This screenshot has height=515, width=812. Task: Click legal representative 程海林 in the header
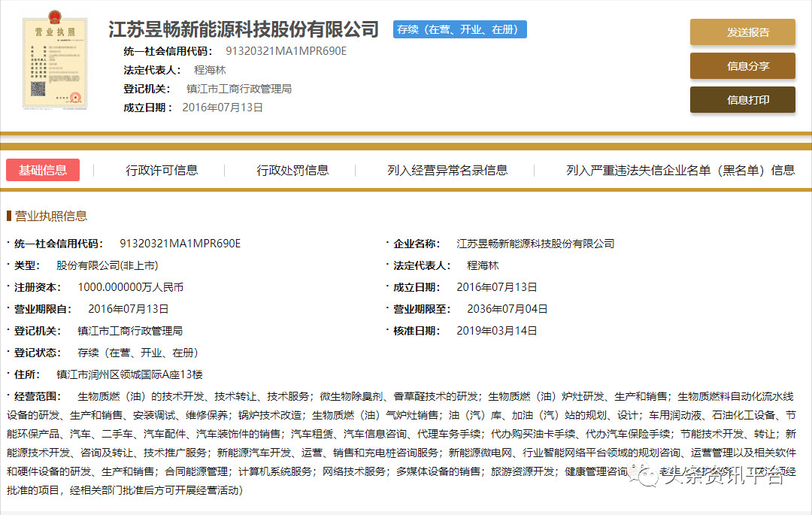[210, 70]
